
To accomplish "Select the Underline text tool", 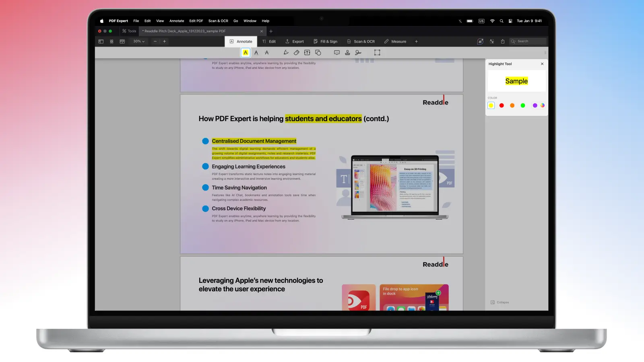I will click(256, 53).
